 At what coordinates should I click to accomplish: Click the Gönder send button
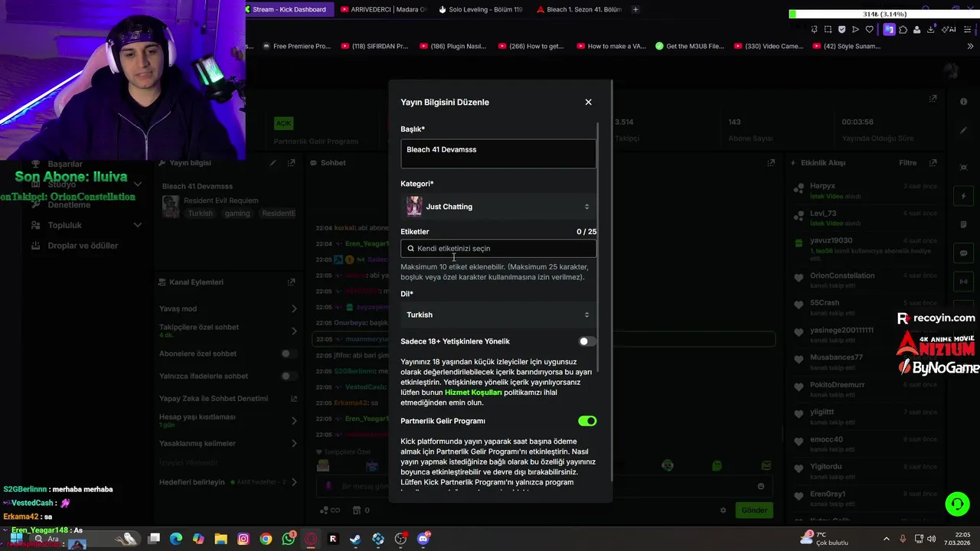(x=753, y=510)
